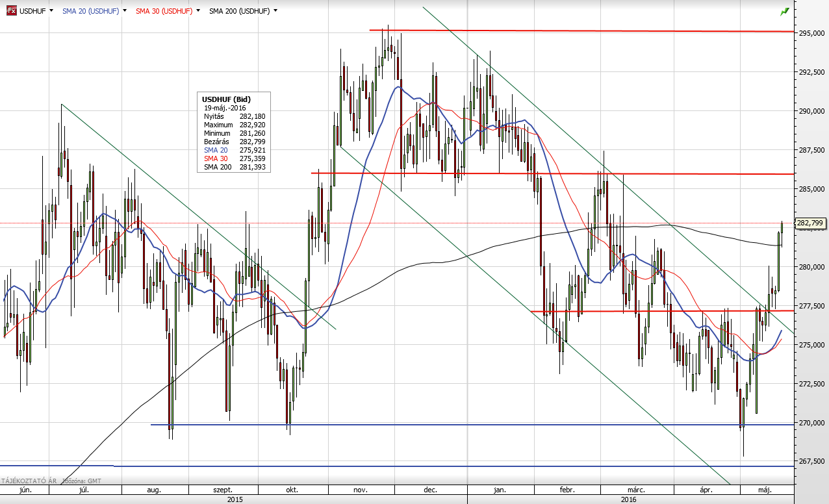
Task: Click the 270,000 price axis label
Action: point(811,423)
